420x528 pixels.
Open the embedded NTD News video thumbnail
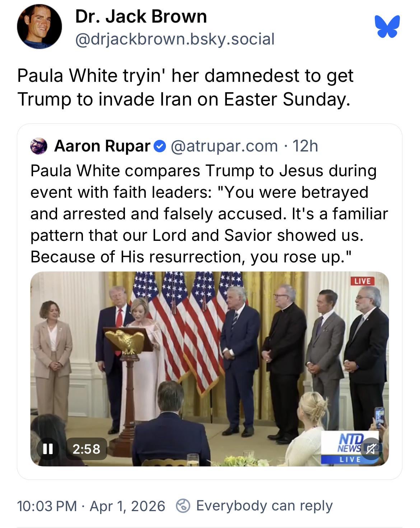tap(210, 369)
